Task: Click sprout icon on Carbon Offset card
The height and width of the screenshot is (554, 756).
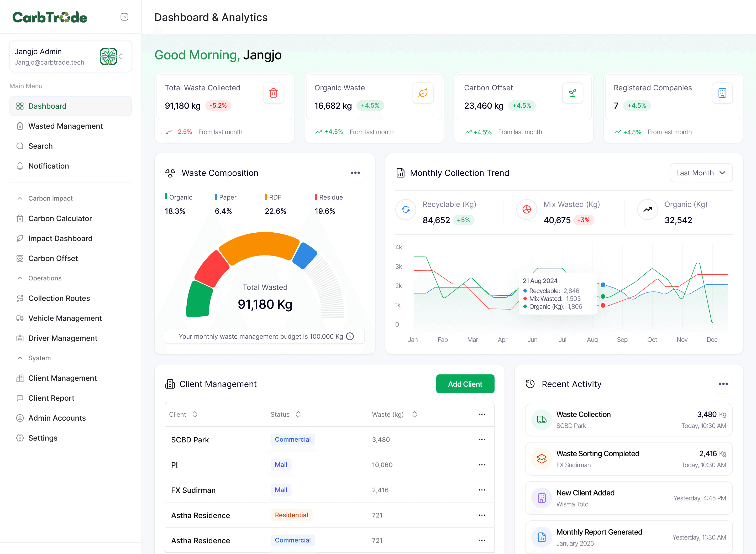Action: click(572, 93)
